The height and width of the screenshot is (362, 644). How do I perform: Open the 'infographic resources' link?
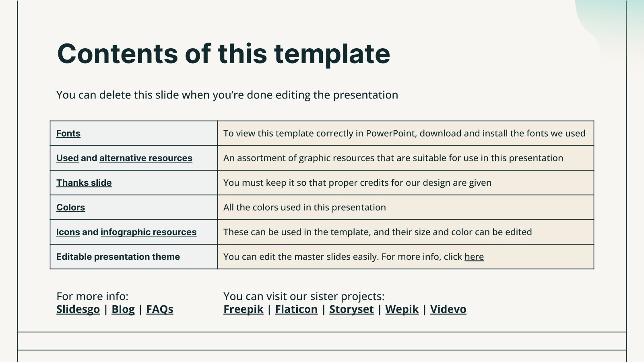pos(149,232)
